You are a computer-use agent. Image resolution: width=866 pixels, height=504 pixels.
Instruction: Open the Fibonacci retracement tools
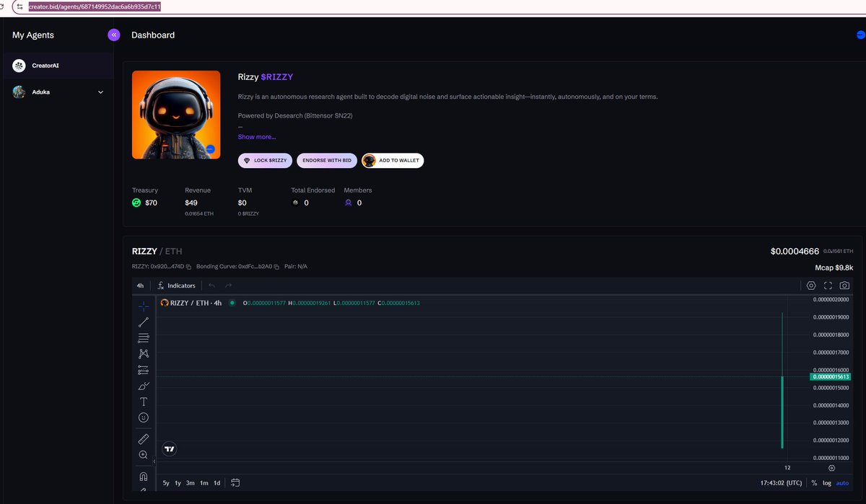coord(143,337)
